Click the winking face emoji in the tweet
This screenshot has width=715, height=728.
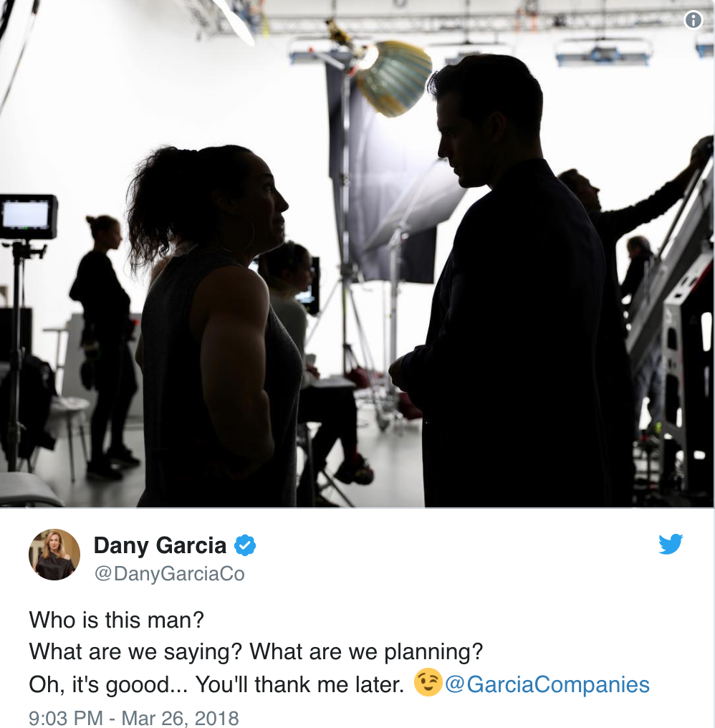tap(428, 682)
